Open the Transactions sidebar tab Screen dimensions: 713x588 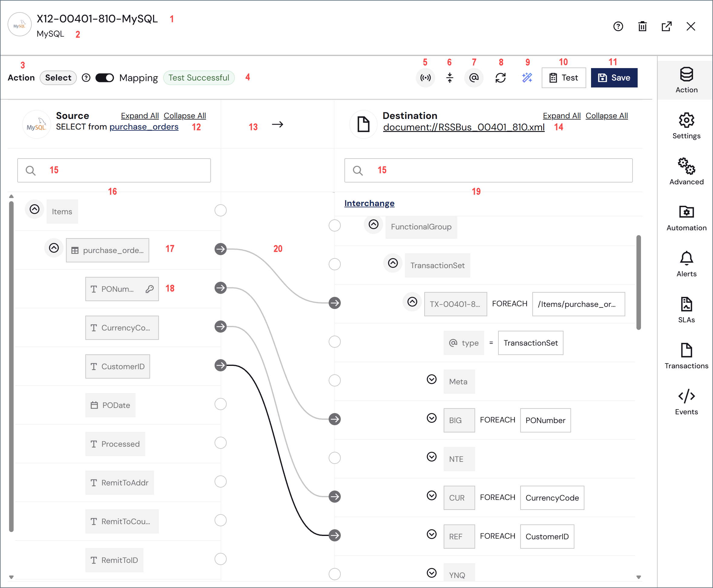pyautogui.click(x=686, y=356)
